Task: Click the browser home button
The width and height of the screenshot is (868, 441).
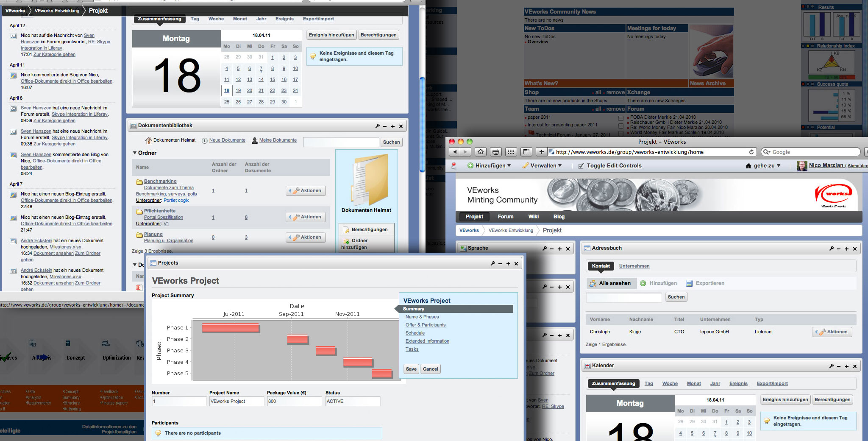Action: coord(480,152)
